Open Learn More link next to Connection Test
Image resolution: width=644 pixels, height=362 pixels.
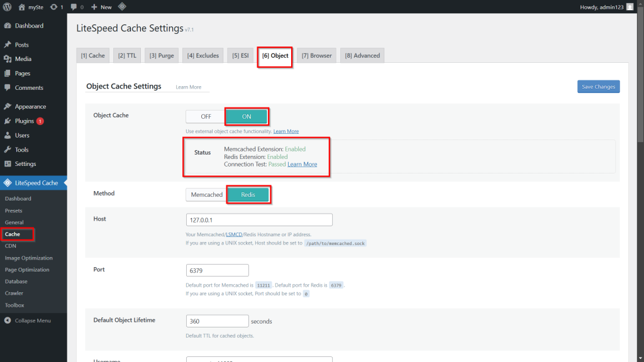[x=303, y=165]
